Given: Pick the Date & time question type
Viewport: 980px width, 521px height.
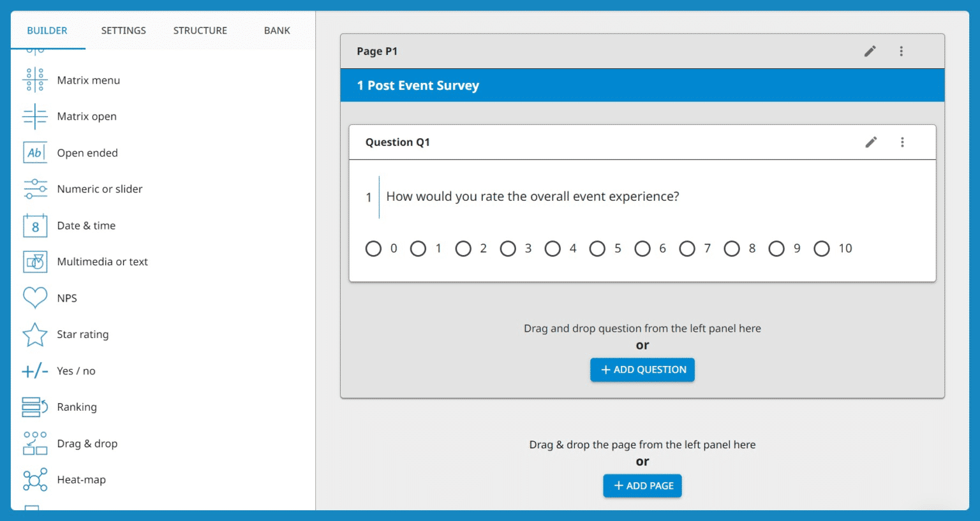Looking at the screenshot, I should tap(86, 225).
